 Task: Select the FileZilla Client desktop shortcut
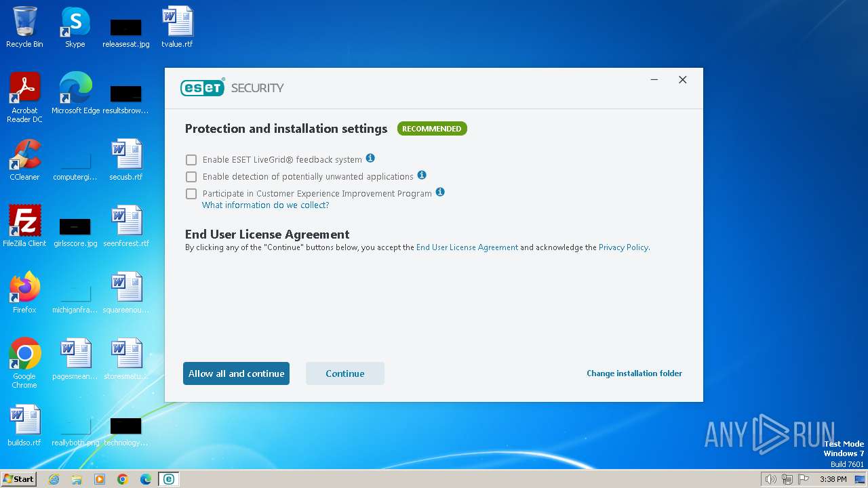[x=24, y=226]
